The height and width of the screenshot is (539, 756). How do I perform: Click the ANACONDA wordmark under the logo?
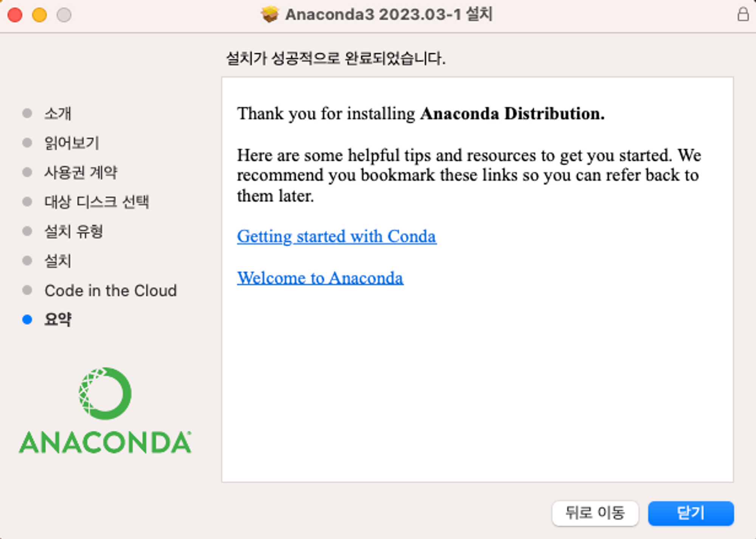coord(105,443)
